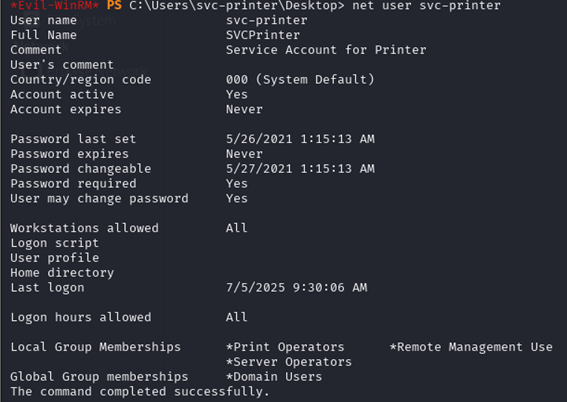Click The command completed successfully line

(140, 392)
